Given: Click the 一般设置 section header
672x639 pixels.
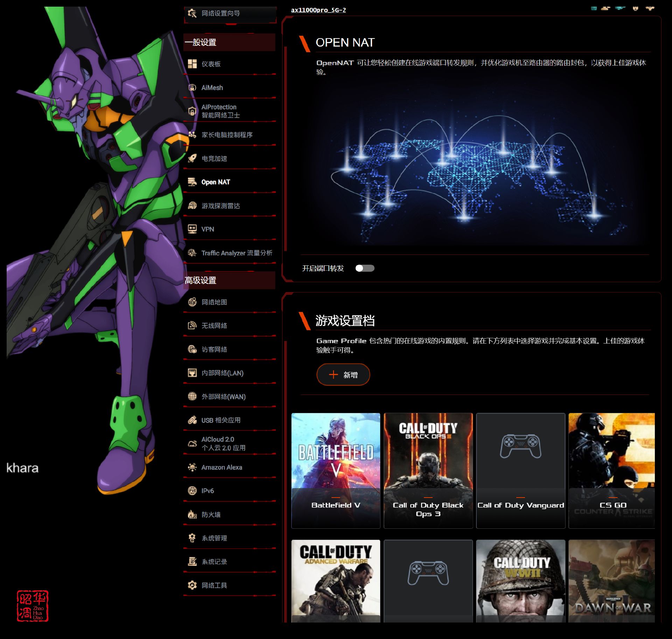Looking at the screenshot, I should [x=230, y=42].
